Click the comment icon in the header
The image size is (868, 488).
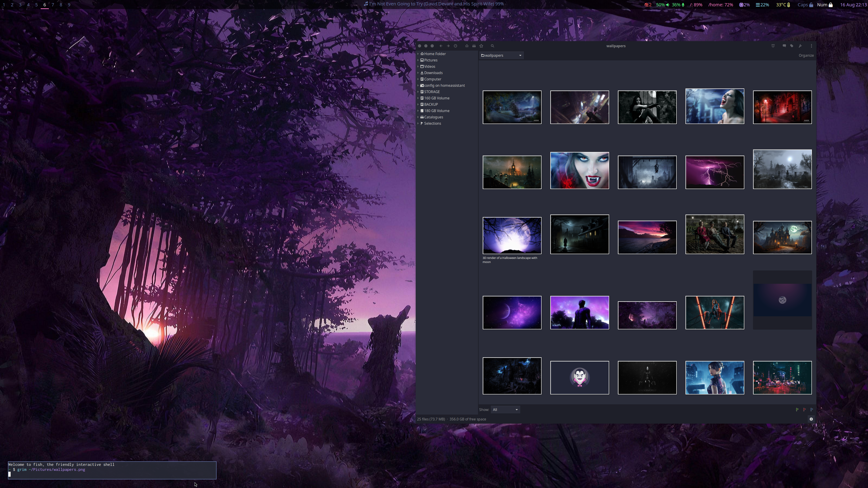(784, 46)
